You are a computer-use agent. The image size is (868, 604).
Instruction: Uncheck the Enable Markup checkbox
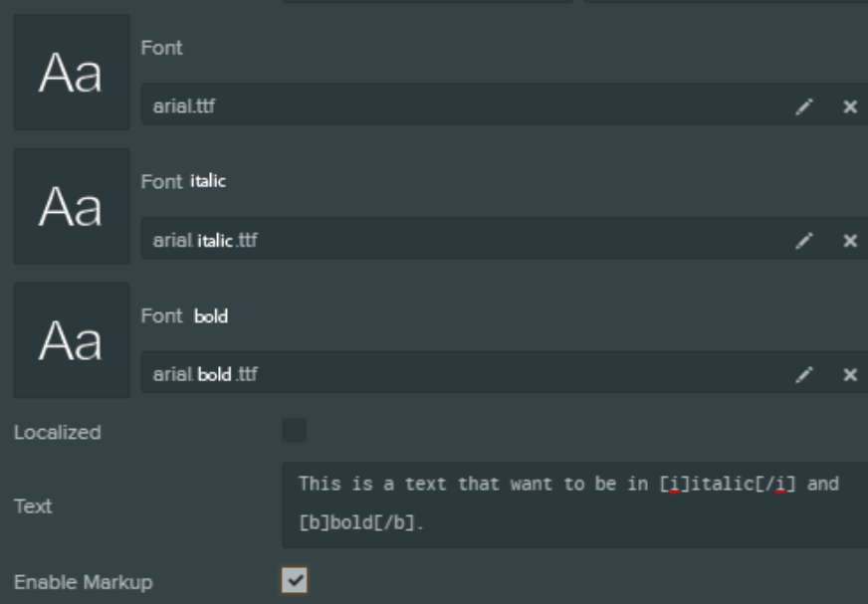(x=295, y=580)
